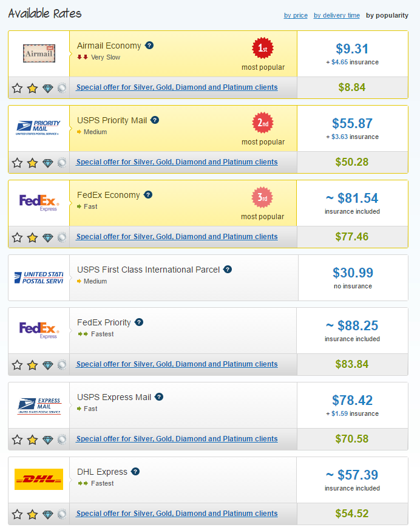Open special offer link under USPS Express Mail

pyautogui.click(x=177, y=439)
